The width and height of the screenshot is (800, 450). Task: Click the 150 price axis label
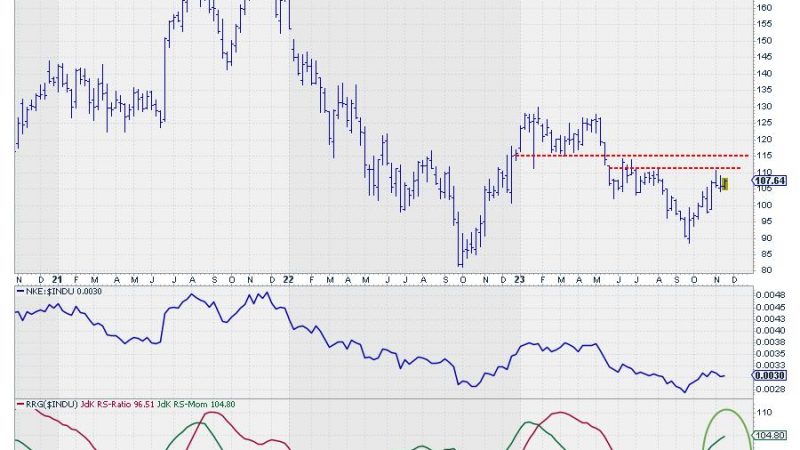(764, 40)
